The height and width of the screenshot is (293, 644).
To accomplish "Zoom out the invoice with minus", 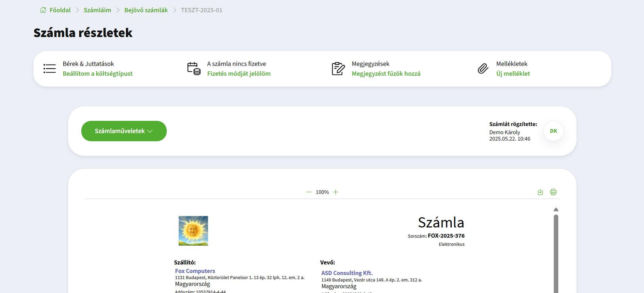I will 309,192.
